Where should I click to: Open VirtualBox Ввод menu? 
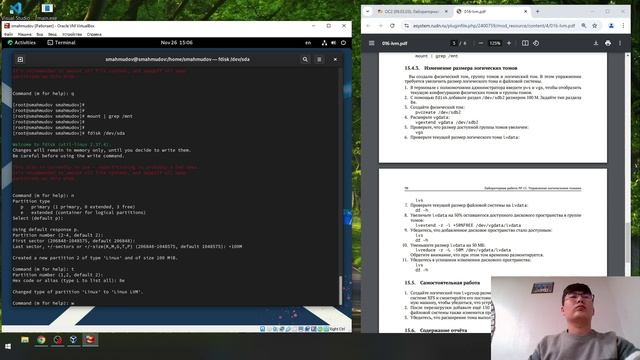click(52, 34)
